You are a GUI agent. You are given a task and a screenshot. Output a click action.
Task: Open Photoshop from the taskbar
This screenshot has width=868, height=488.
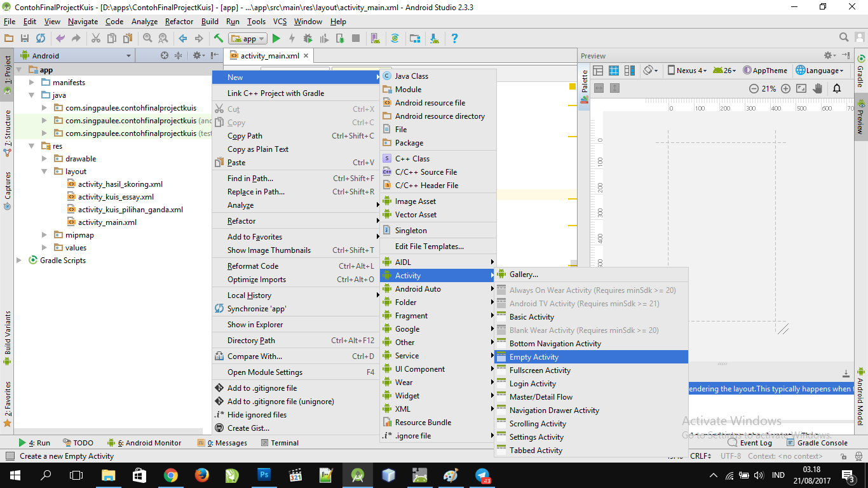tap(264, 475)
